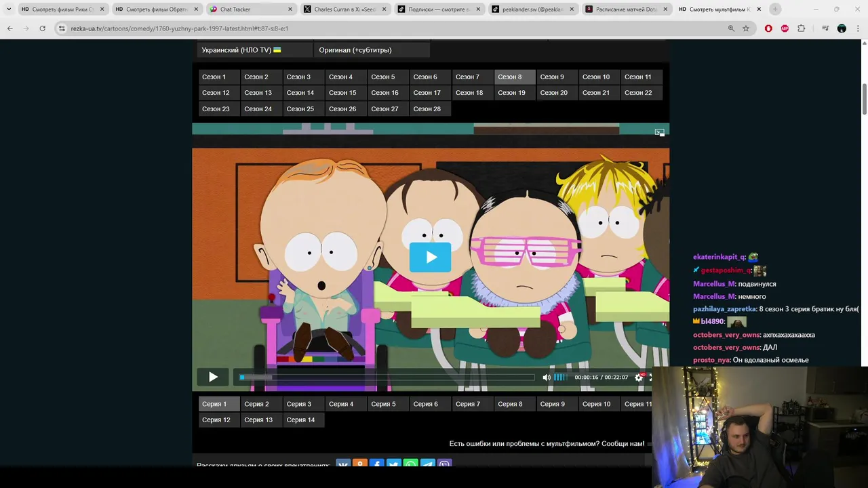Click chat username prosto_nya
The width and height of the screenshot is (868, 488).
711,361
